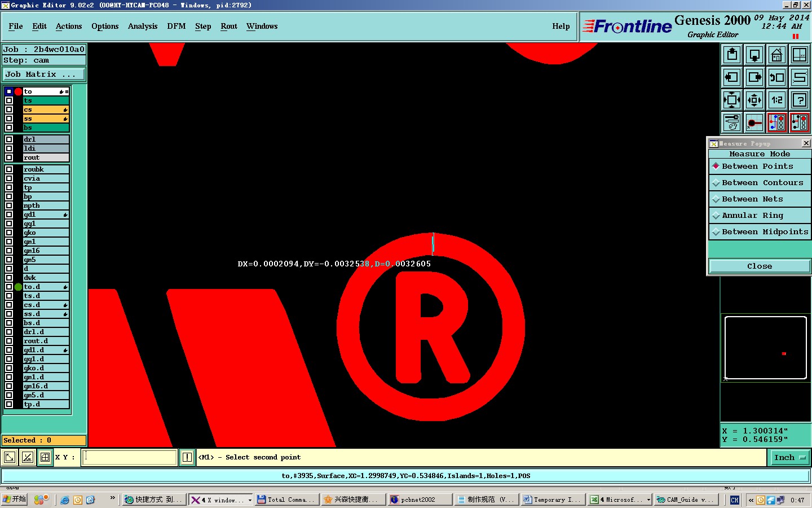The image size is (812, 508).
Task: Click the 1:2 scale zoom icon
Action: click(x=777, y=100)
